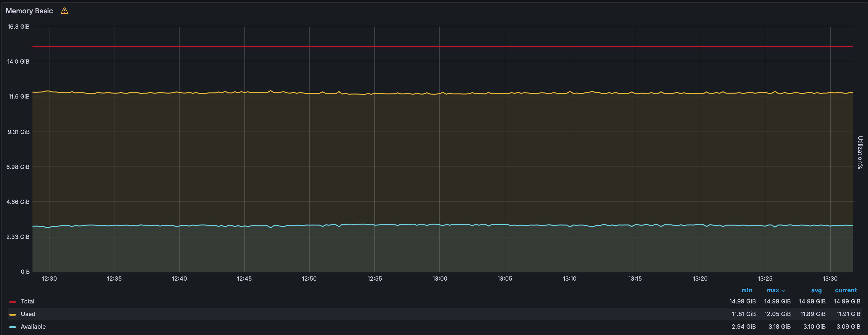Click the Utilization% right axis label
Viewport: 868px width, 335px height.
point(860,152)
